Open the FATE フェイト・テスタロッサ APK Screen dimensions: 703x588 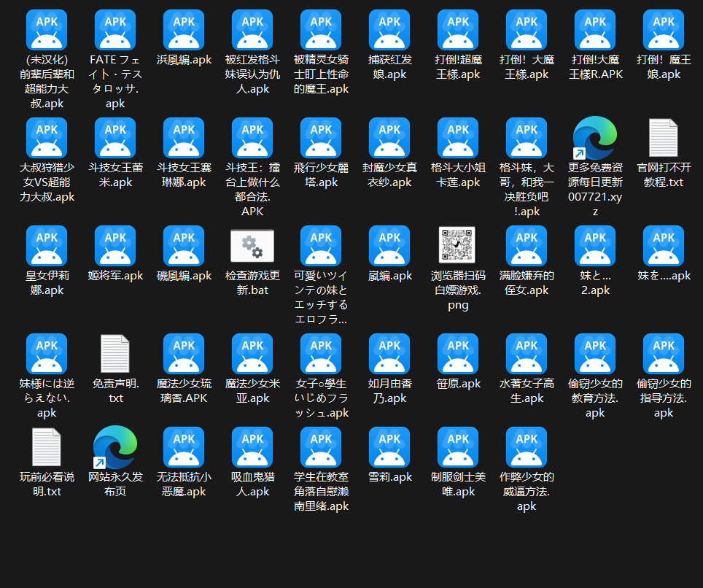[x=114, y=30]
